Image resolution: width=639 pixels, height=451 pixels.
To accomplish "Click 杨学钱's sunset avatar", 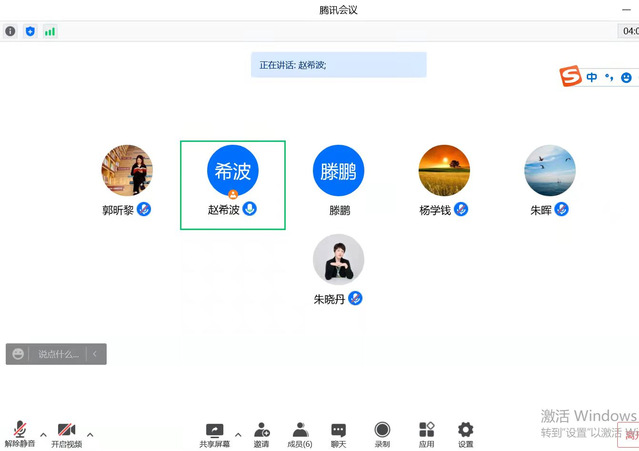I will tap(444, 170).
